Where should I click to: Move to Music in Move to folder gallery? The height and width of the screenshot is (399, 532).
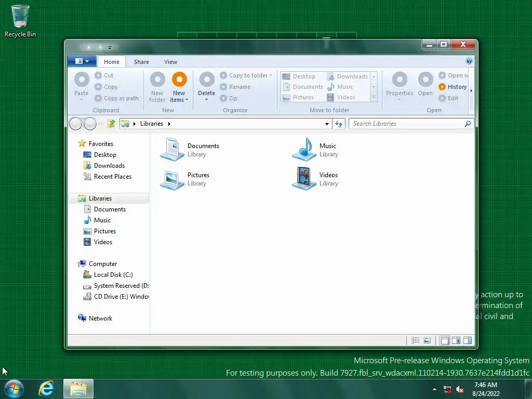click(x=340, y=87)
